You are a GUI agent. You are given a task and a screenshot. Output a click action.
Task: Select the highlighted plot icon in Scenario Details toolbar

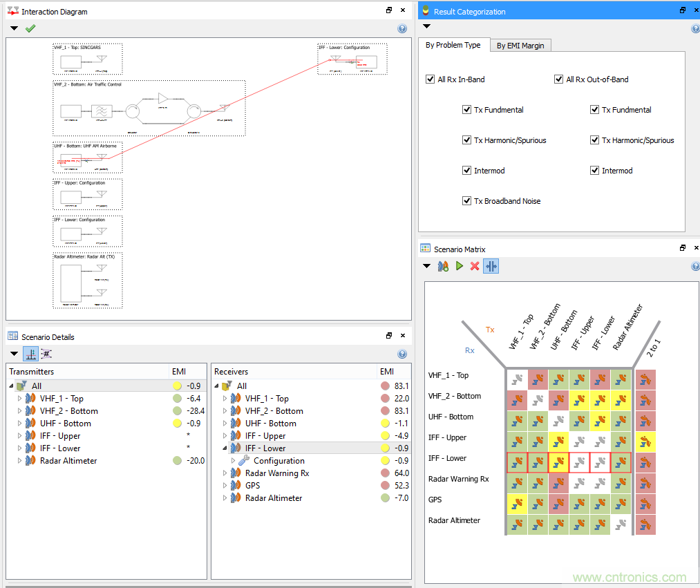point(31,354)
